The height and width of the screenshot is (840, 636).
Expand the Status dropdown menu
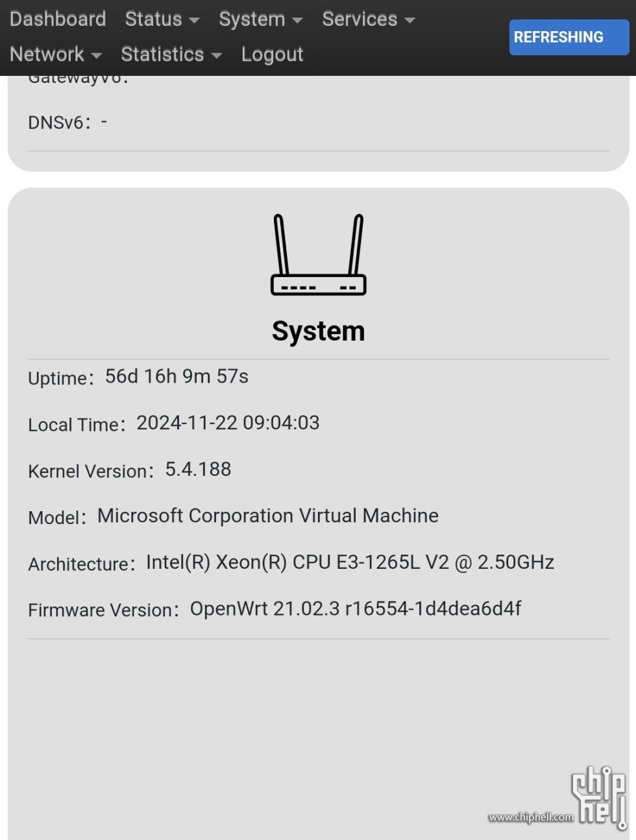(162, 19)
